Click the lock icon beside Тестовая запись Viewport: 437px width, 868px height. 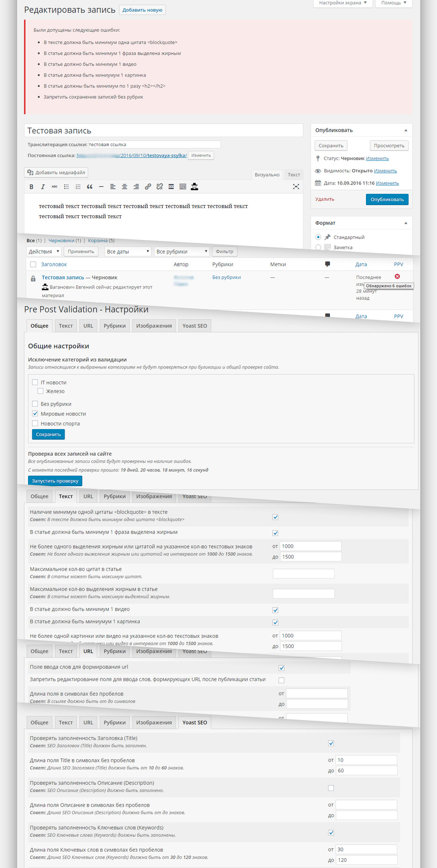33,279
